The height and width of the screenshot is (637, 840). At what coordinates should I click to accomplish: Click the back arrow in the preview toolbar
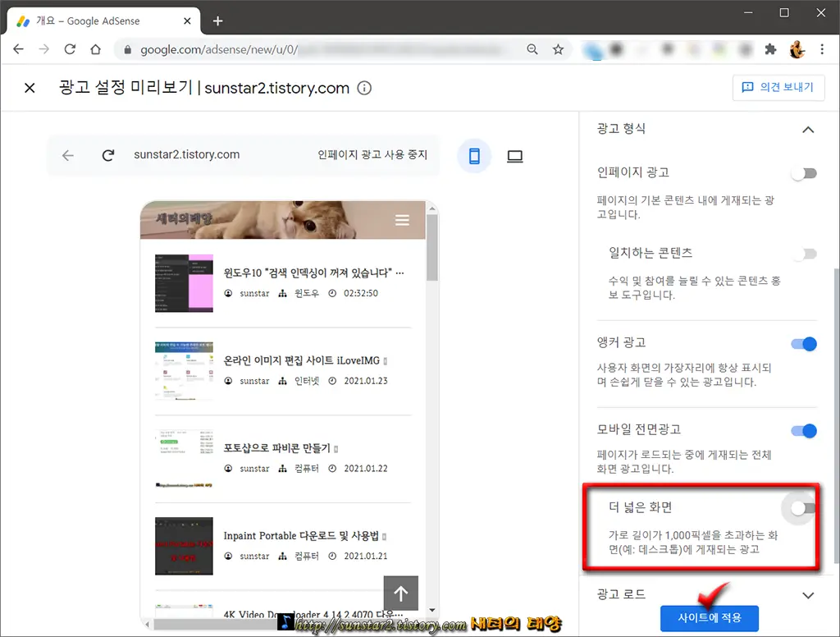pos(67,154)
